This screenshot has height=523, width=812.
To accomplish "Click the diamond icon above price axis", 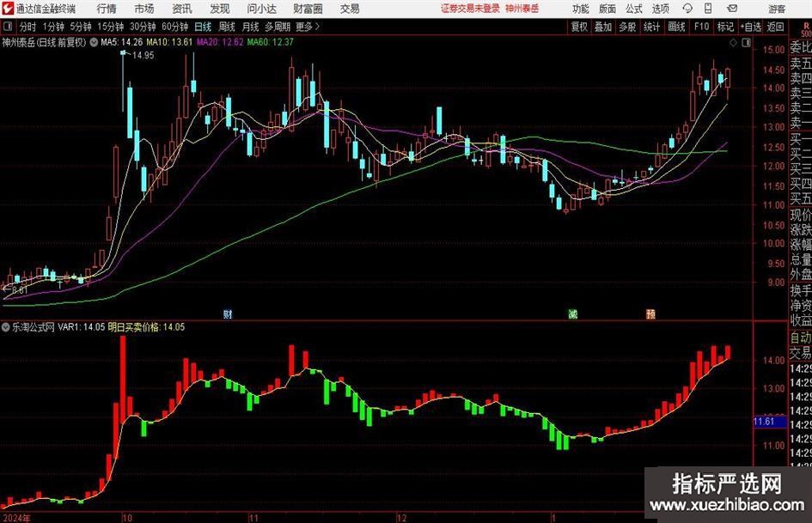I will tap(733, 43).
